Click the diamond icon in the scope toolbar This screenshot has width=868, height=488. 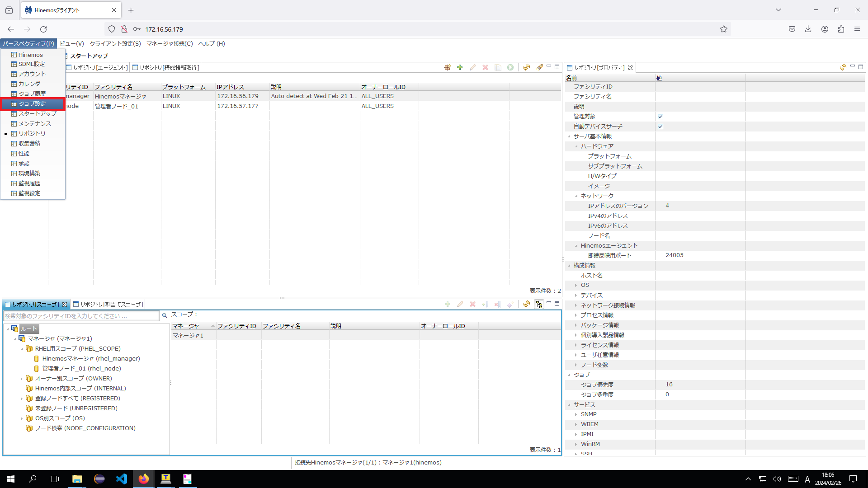pyautogui.click(x=510, y=304)
